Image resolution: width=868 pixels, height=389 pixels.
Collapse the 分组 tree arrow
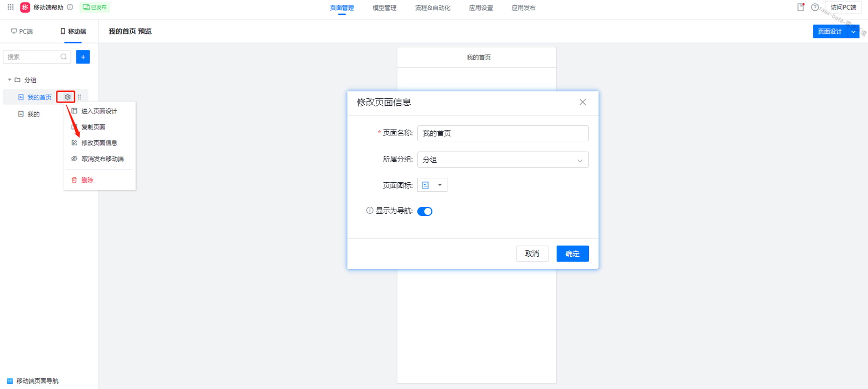(x=9, y=80)
